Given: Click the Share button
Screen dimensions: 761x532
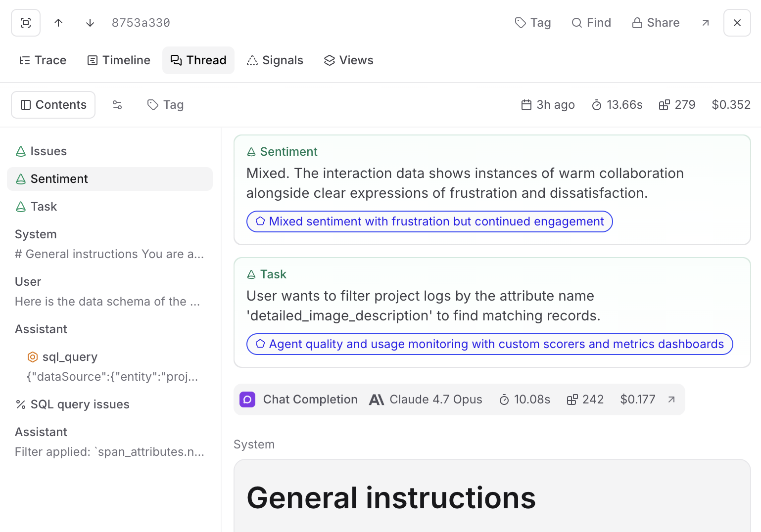Looking at the screenshot, I should coord(656,23).
